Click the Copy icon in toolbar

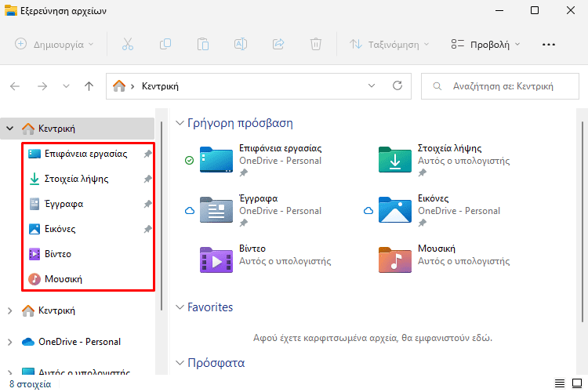click(165, 44)
